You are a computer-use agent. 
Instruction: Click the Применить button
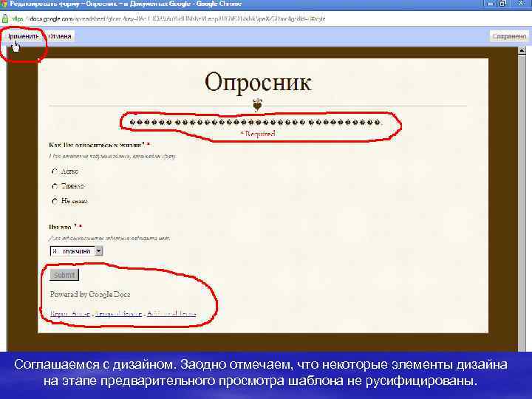point(24,36)
